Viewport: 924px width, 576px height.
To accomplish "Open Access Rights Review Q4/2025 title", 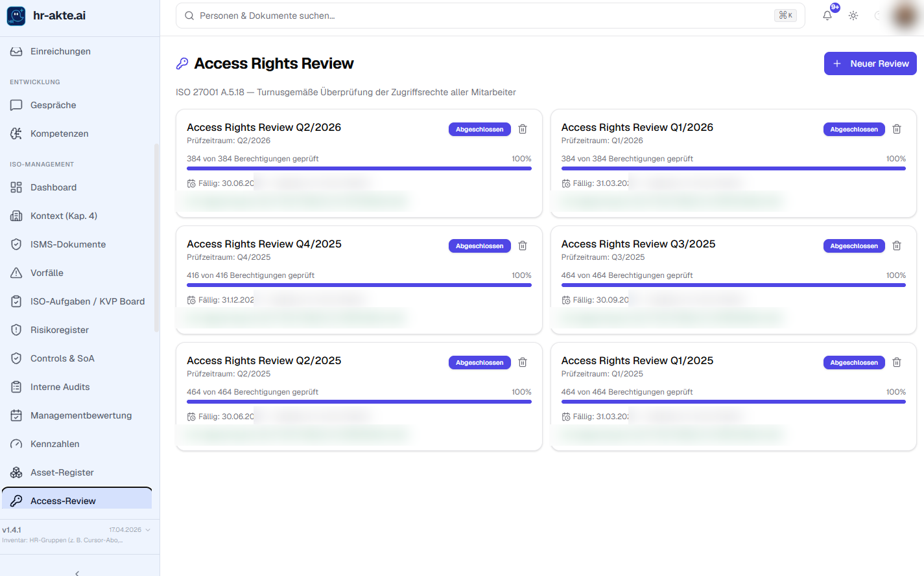I will 264,244.
